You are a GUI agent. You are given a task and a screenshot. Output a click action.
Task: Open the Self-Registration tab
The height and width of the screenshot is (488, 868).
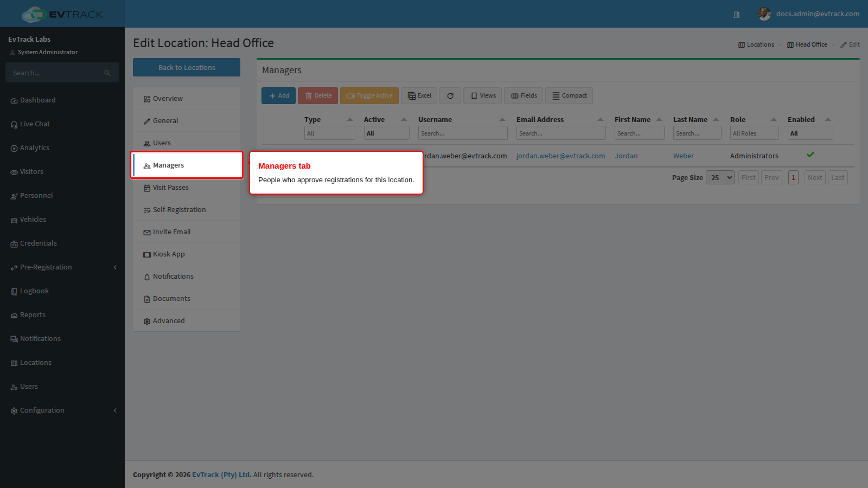click(187, 210)
